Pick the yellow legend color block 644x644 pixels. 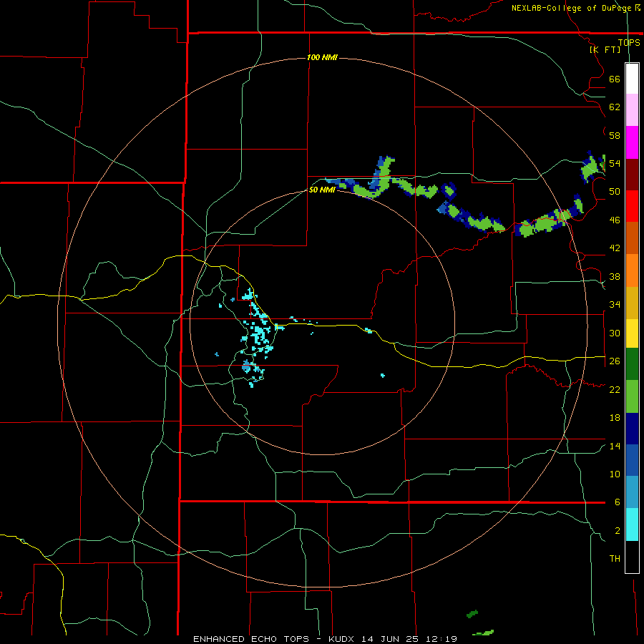click(632, 333)
